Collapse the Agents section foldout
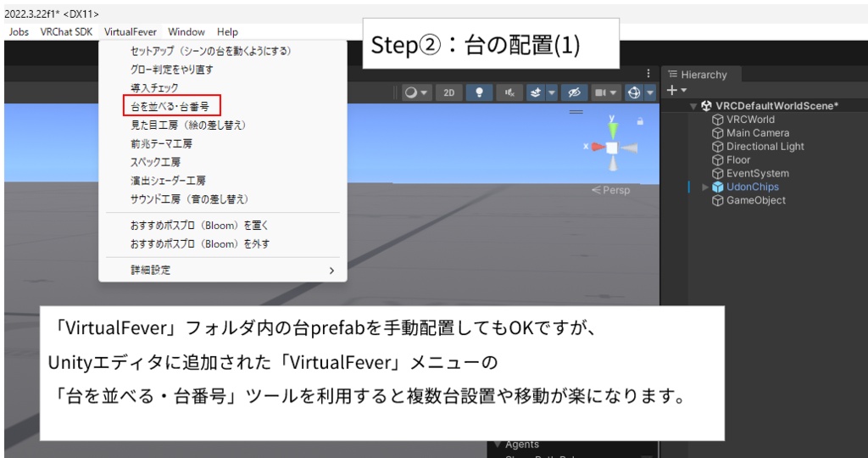Viewport: 868px width, 458px height. point(497,444)
